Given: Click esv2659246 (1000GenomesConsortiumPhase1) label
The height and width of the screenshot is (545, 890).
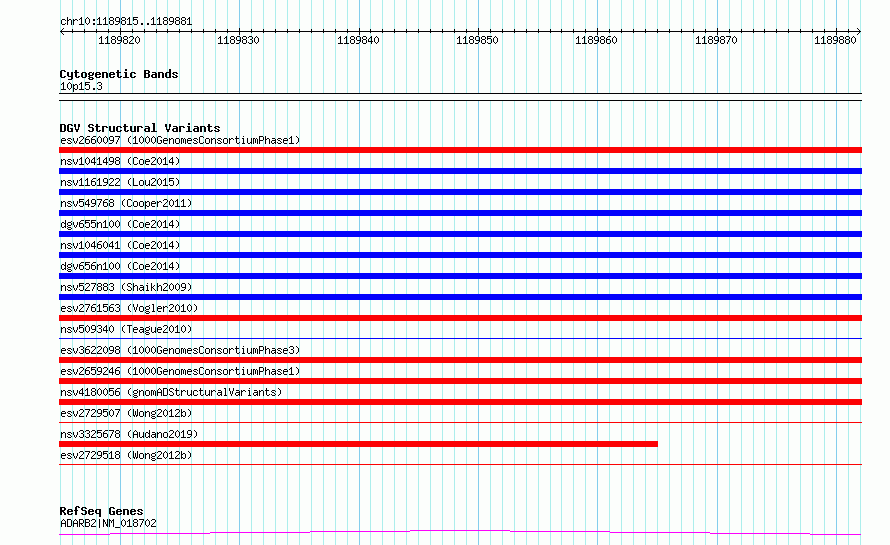Looking at the screenshot, I should pyautogui.click(x=180, y=371).
